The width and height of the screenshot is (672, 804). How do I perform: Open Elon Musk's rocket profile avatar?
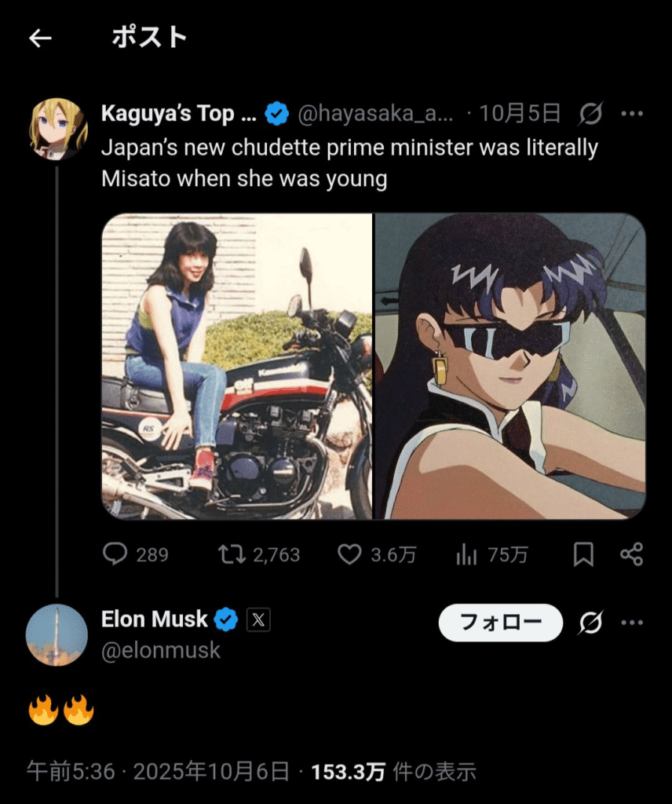pos(57,634)
